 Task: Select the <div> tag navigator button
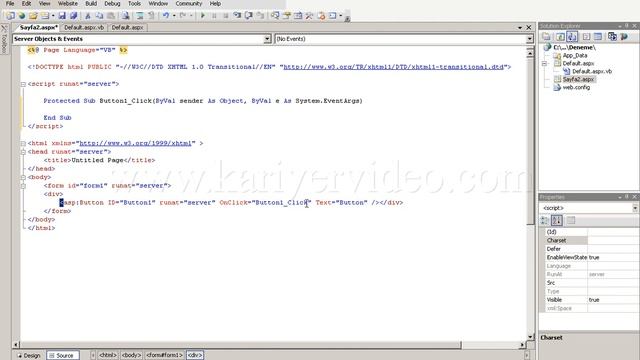[195, 356]
